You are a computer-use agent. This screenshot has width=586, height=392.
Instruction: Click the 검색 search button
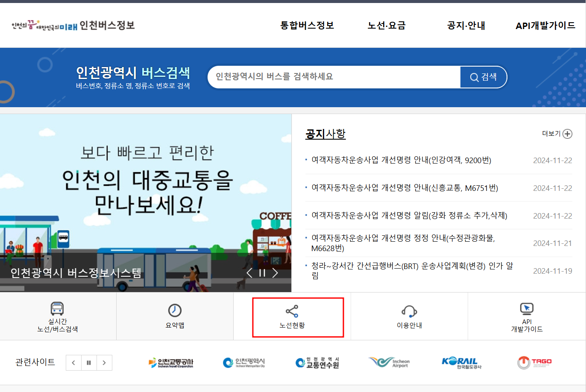(x=483, y=77)
